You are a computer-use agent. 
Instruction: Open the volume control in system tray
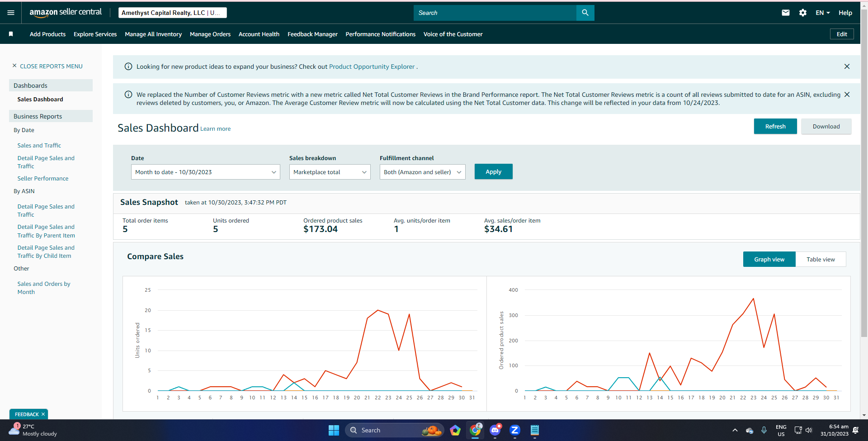[809, 430]
